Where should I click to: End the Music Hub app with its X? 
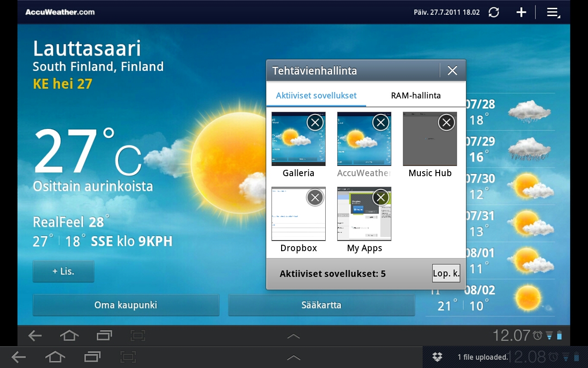pos(447,122)
